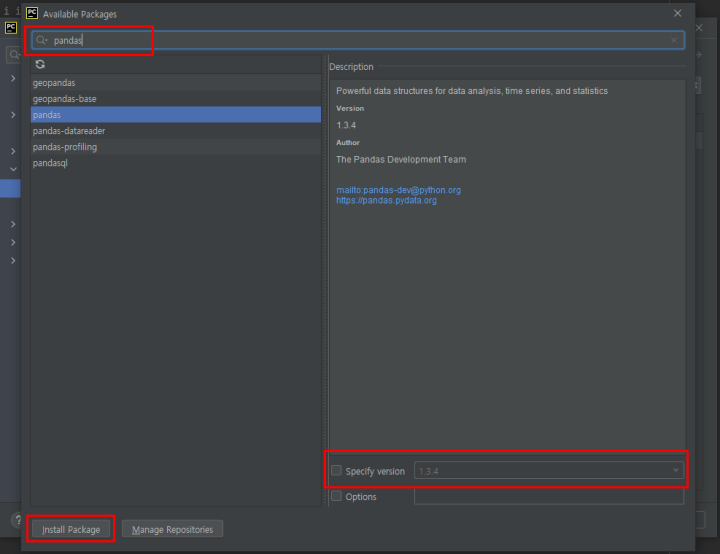Viewport: 720px width, 554px height.
Task: Click the Install Package button
Action: 71,529
